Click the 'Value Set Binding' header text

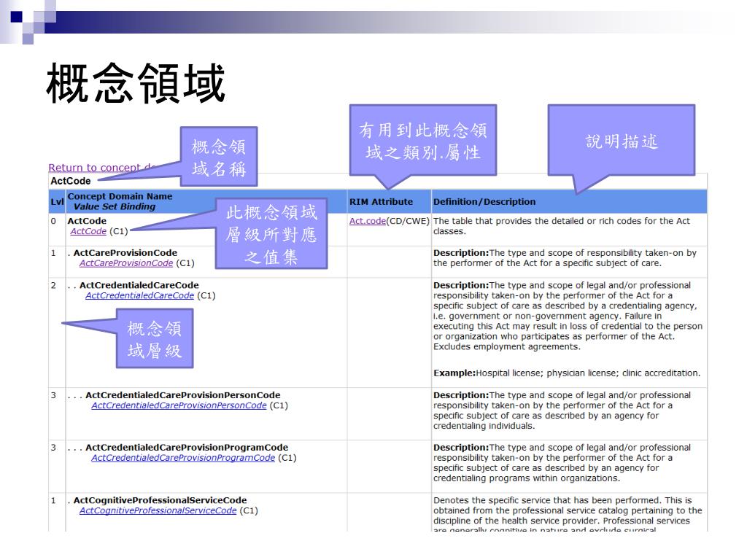(115, 206)
